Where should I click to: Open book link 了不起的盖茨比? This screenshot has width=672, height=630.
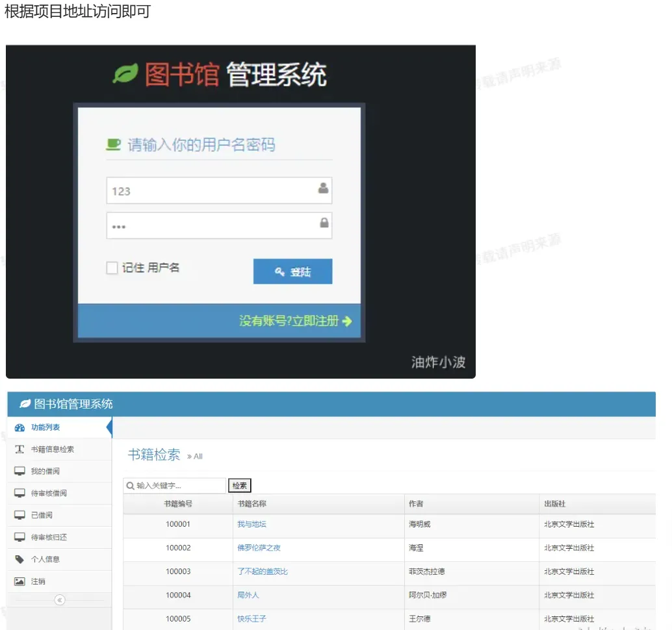263,572
